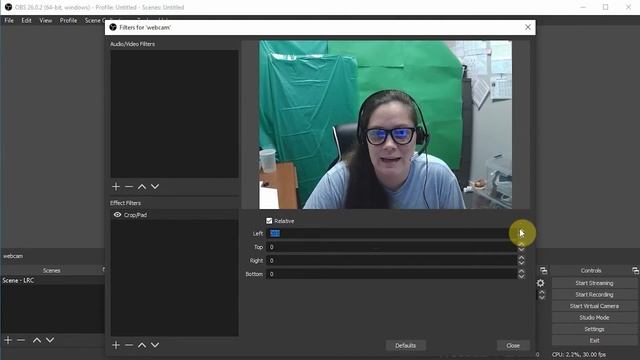Move Effect filter up arrow

coord(142,345)
